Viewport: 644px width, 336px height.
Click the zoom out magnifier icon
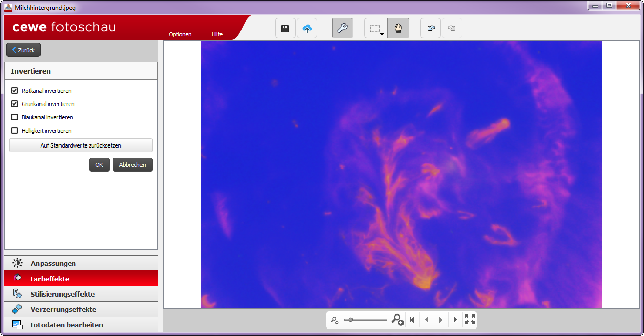click(334, 320)
